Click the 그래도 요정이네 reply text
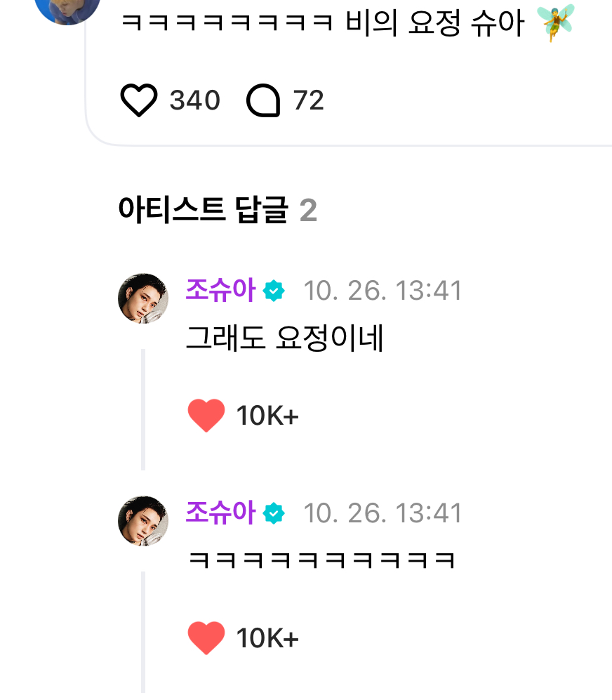Viewport: 612px width, 700px height. [x=284, y=340]
